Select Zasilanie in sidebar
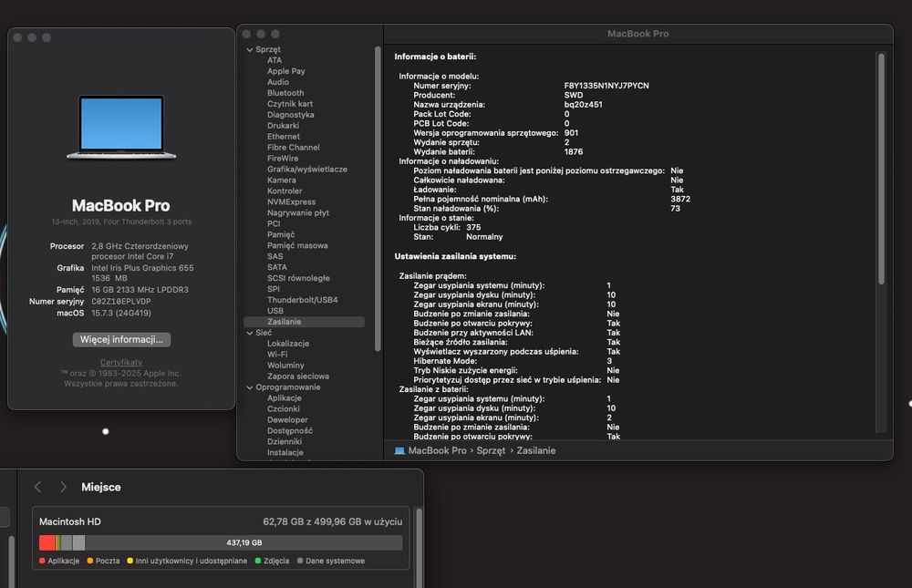912x588 pixels. 305,322
